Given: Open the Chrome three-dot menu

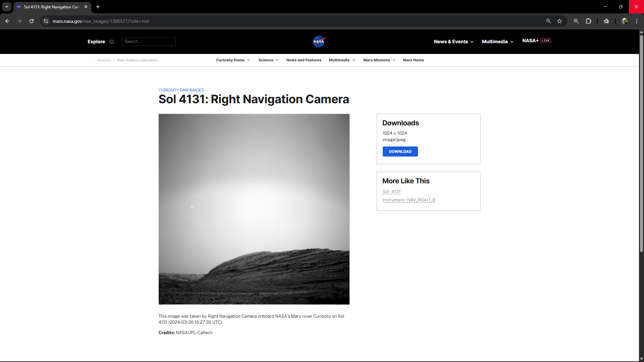Looking at the screenshot, I should tap(637, 21).
